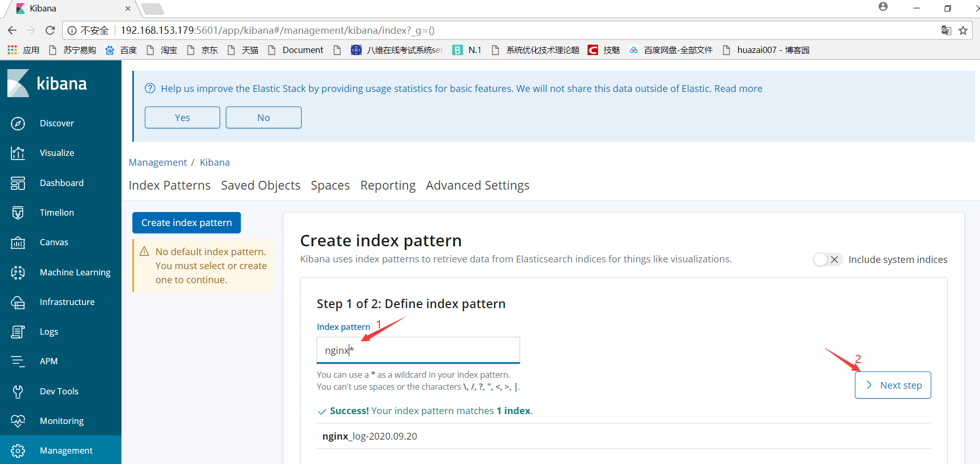The image size is (980, 464).
Task: Click the Kibana logo in the sidebar
Action: (47, 83)
